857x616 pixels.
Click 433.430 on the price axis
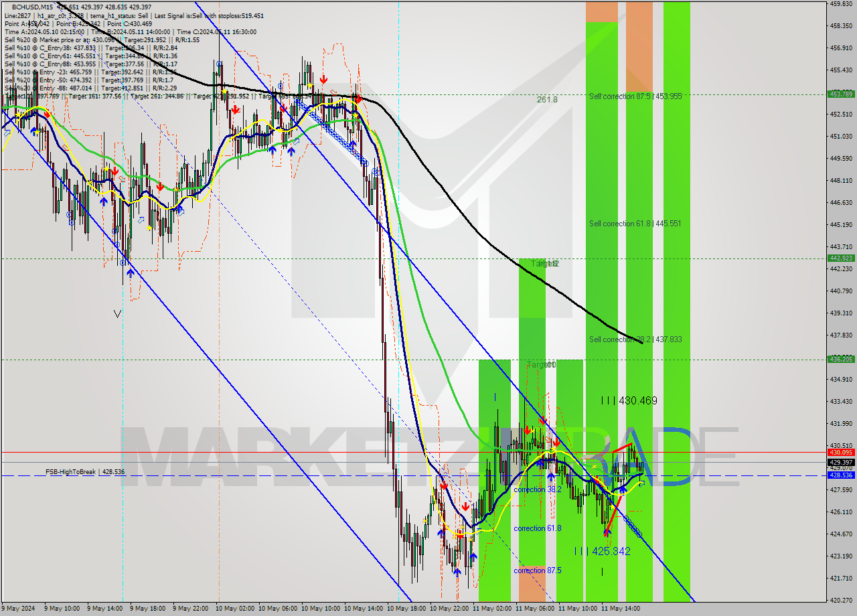coord(841,401)
